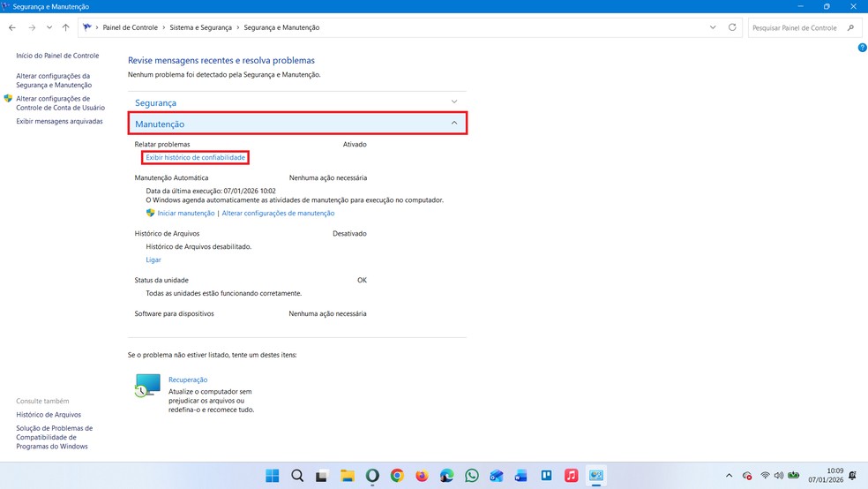Show hidden system tray icons
This screenshot has height=489, width=868.
coord(729,476)
